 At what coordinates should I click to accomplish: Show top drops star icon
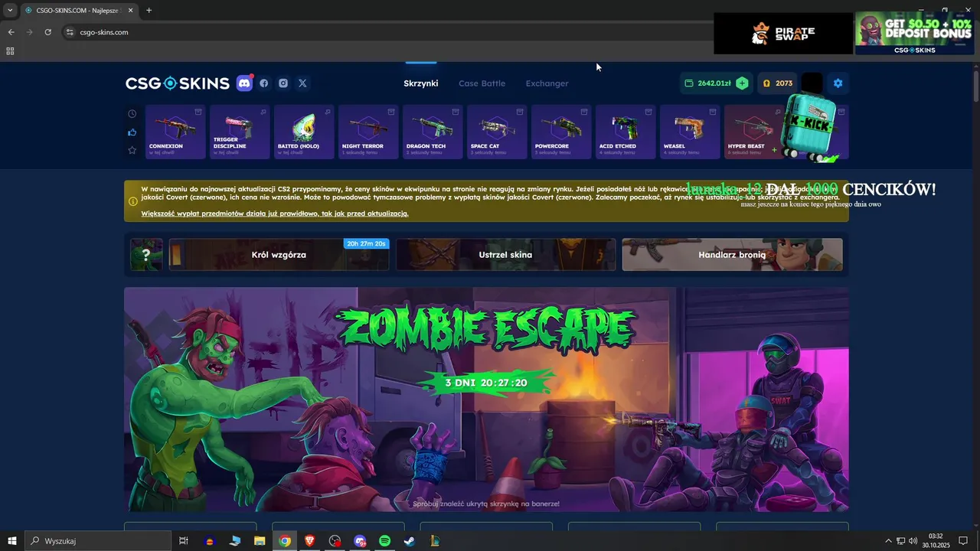pyautogui.click(x=132, y=151)
